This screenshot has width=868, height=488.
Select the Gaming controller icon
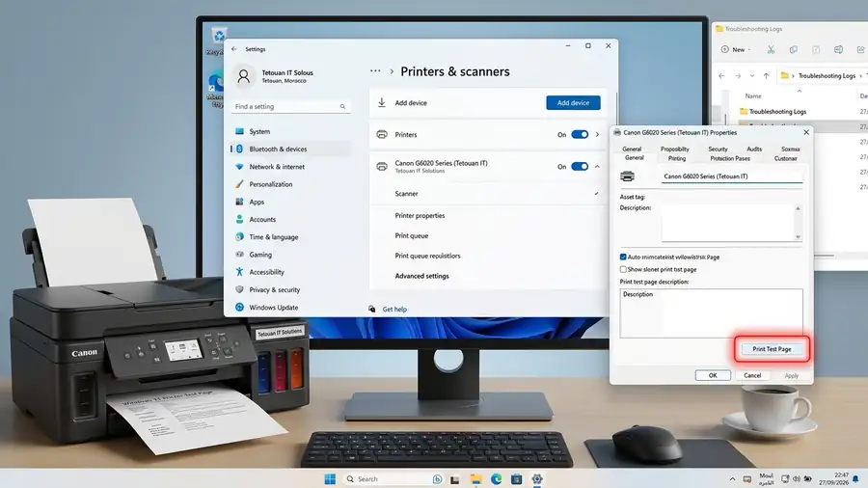coord(239,255)
